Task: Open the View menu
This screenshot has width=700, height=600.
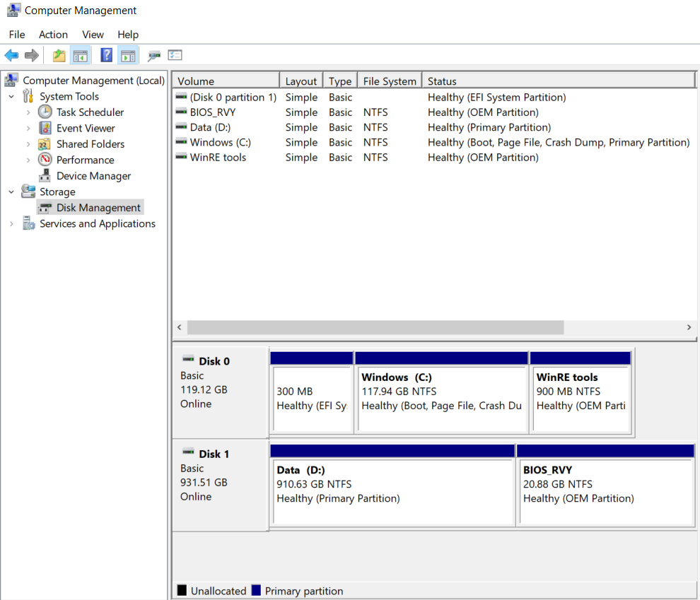Action: (93, 35)
